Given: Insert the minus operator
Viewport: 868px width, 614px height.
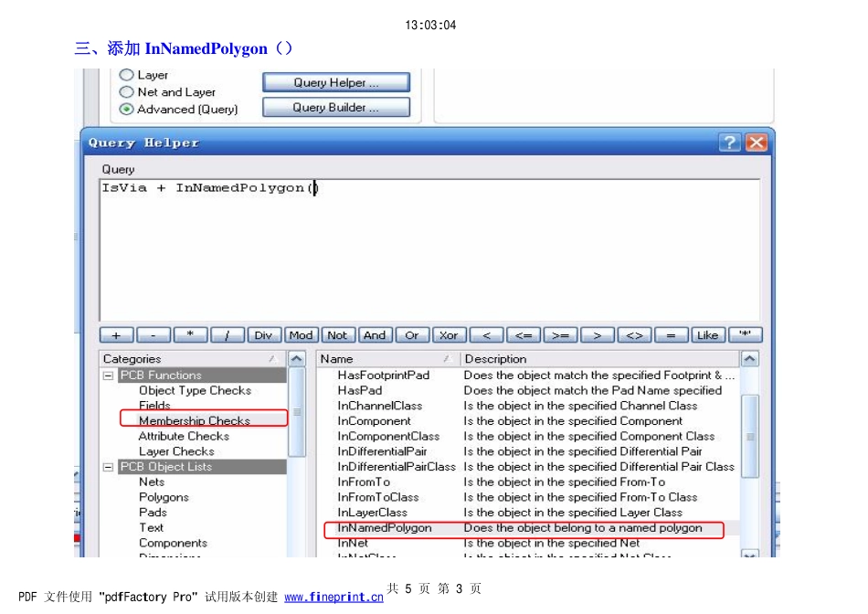Looking at the screenshot, I should (153, 335).
